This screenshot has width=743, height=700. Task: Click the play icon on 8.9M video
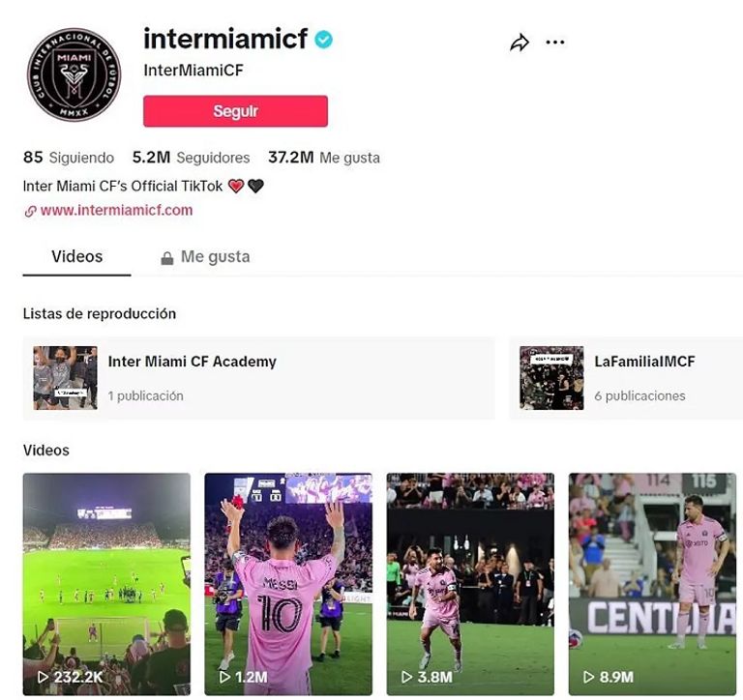(588, 677)
